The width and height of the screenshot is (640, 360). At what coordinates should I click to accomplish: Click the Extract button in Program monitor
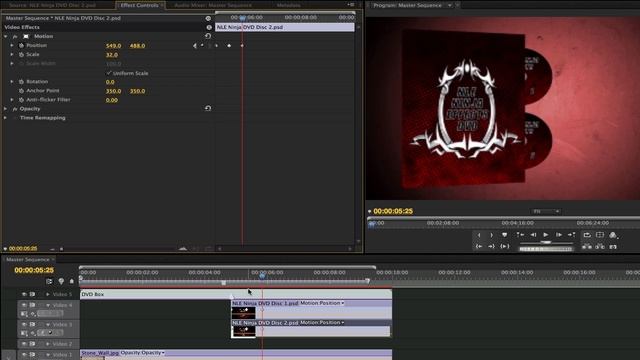coord(600,247)
